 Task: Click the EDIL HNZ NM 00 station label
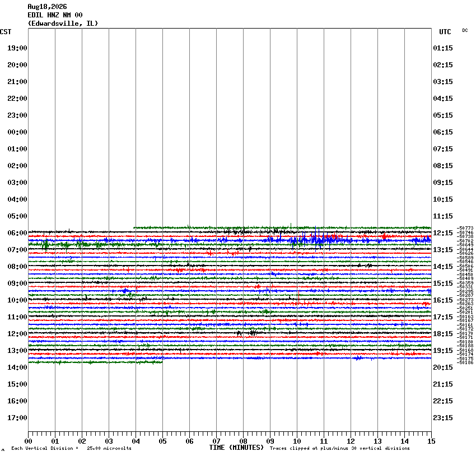click(x=55, y=15)
